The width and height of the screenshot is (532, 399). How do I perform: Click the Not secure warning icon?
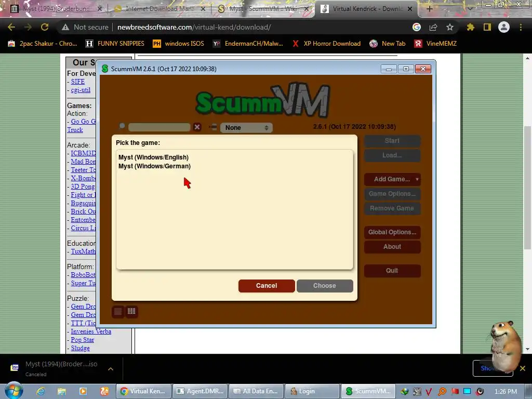[65, 27]
